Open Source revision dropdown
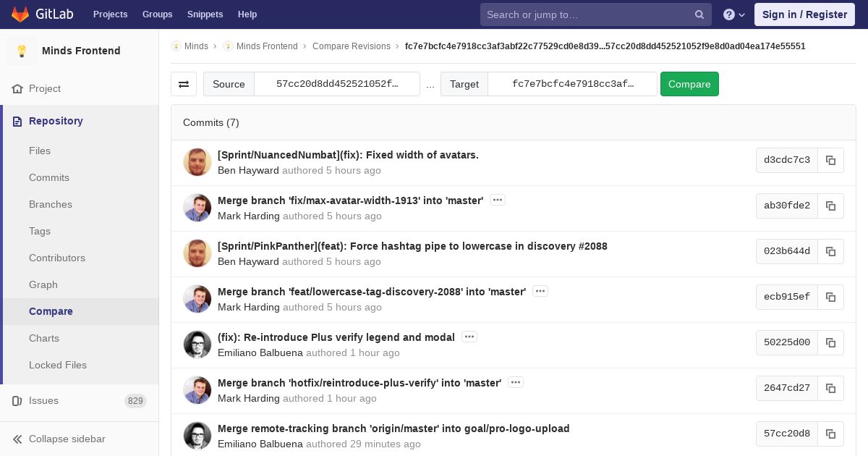 tap(337, 84)
